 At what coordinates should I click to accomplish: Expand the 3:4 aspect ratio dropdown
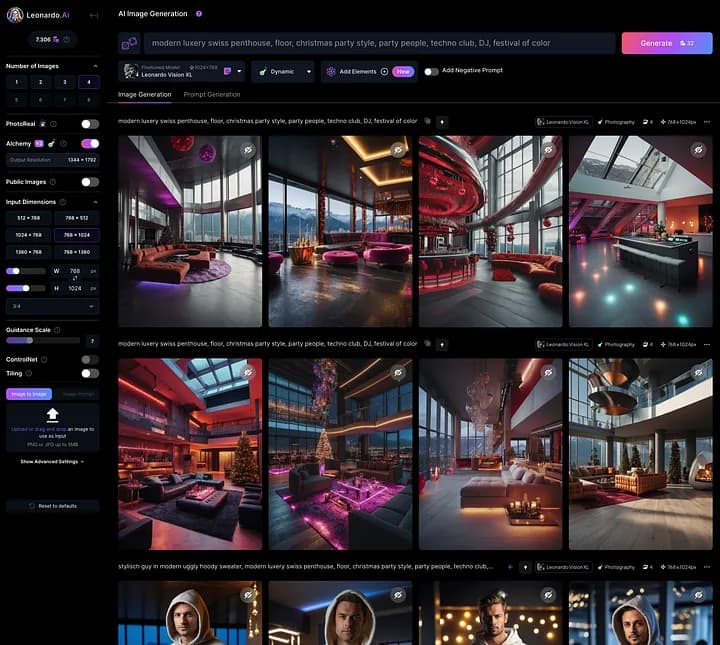52,306
